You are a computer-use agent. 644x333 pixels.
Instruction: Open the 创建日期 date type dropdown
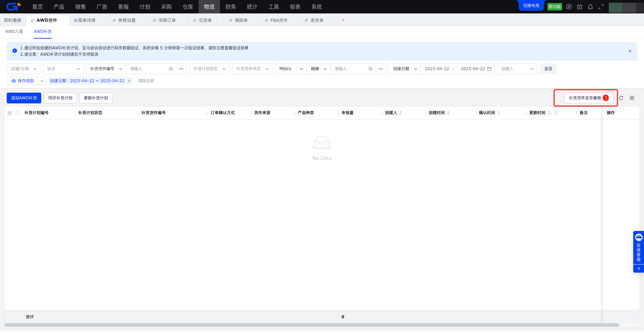pyautogui.click(x=405, y=69)
